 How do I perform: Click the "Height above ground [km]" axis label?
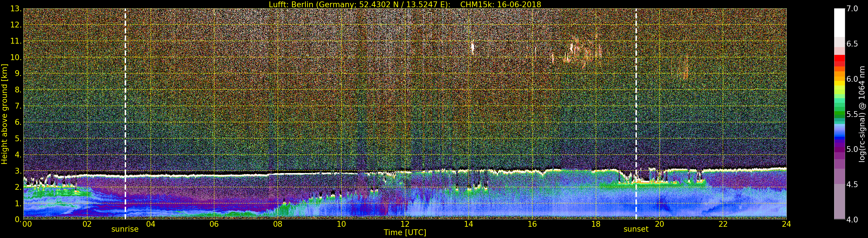click(x=4, y=114)
